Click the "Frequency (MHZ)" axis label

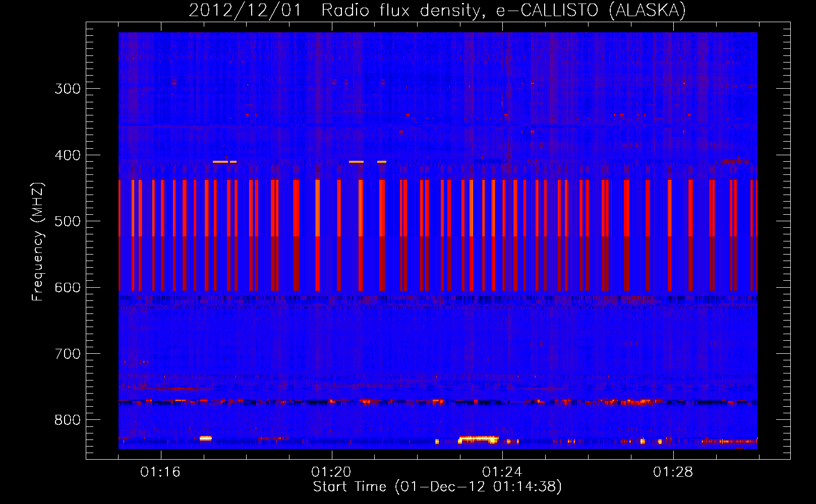[38, 242]
